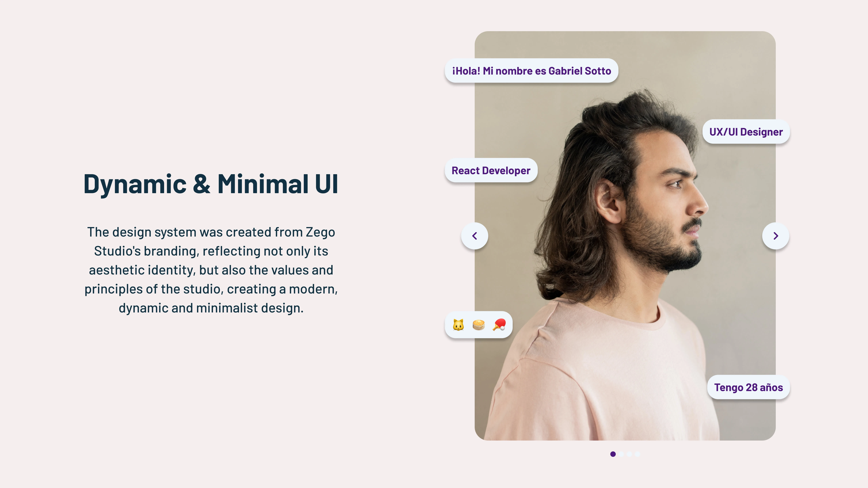Screen dimensions: 868x488
Task: Click the design system description paragraph
Action: (211, 270)
